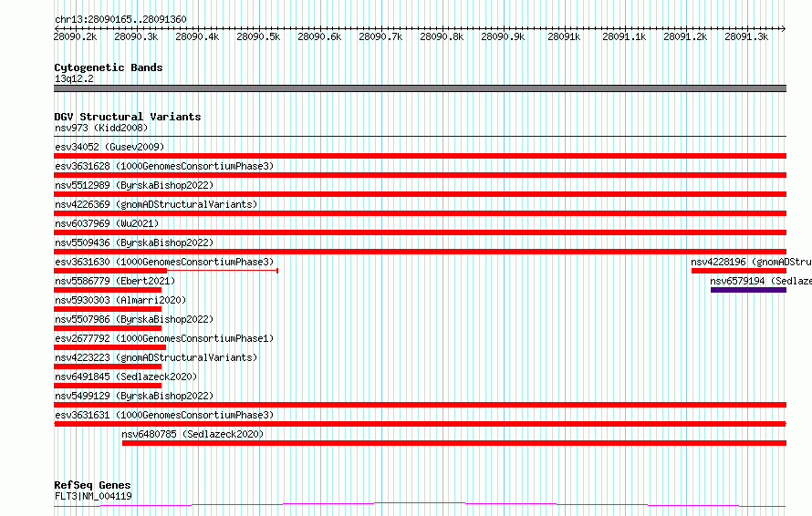Click the DGV Structural Variants track heading
Screen dimensions: 812x516
[128, 117]
